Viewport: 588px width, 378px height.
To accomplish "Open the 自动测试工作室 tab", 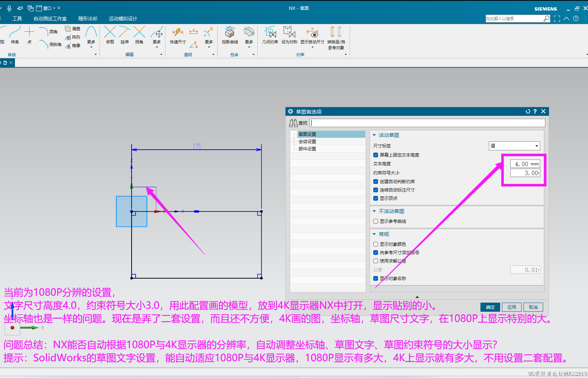I will (50, 19).
